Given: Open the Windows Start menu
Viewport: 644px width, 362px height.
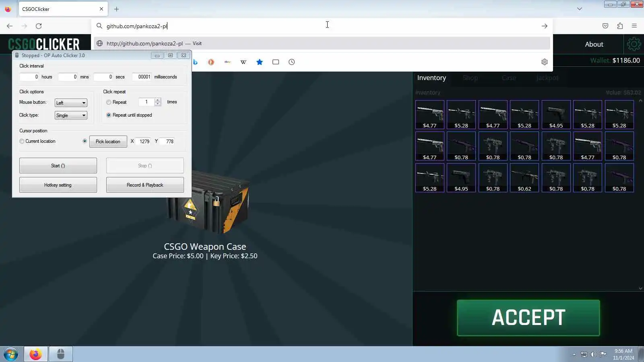Looking at the screenshot, I should (11, 354).
